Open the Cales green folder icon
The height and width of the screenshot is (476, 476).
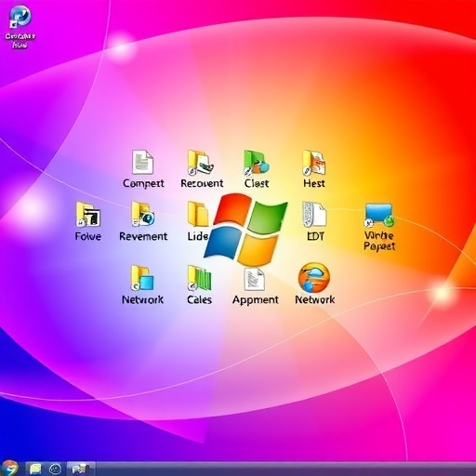200,278
